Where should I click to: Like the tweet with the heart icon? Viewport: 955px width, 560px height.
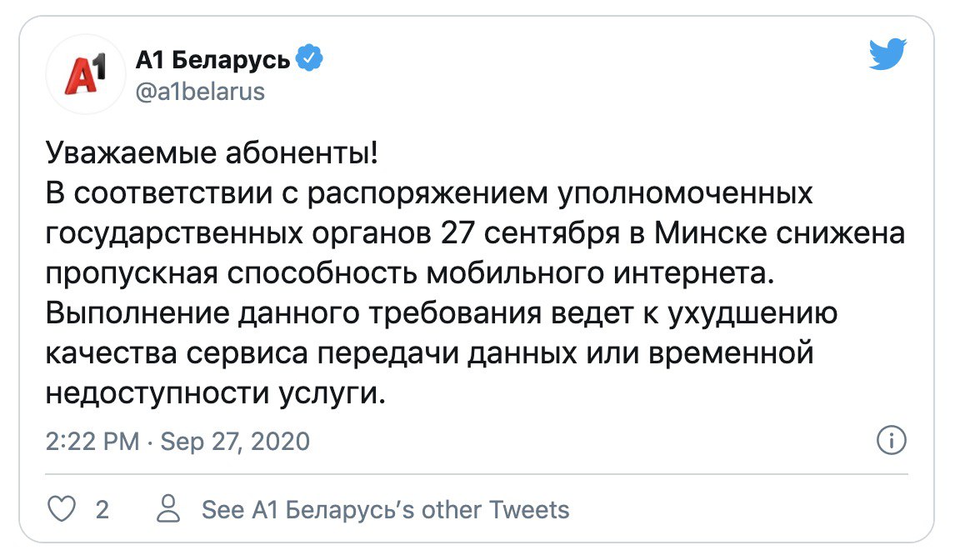61,509
